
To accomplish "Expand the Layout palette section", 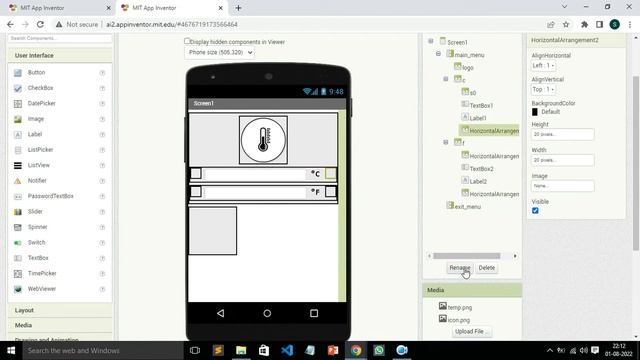I will (60, 310).
